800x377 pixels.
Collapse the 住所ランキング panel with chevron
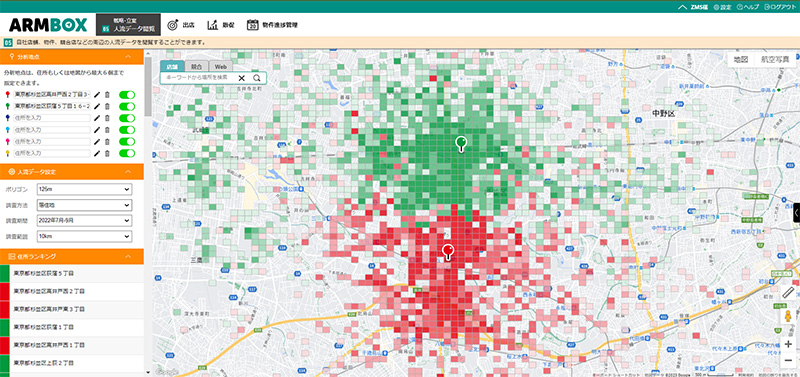pos(129,256)
